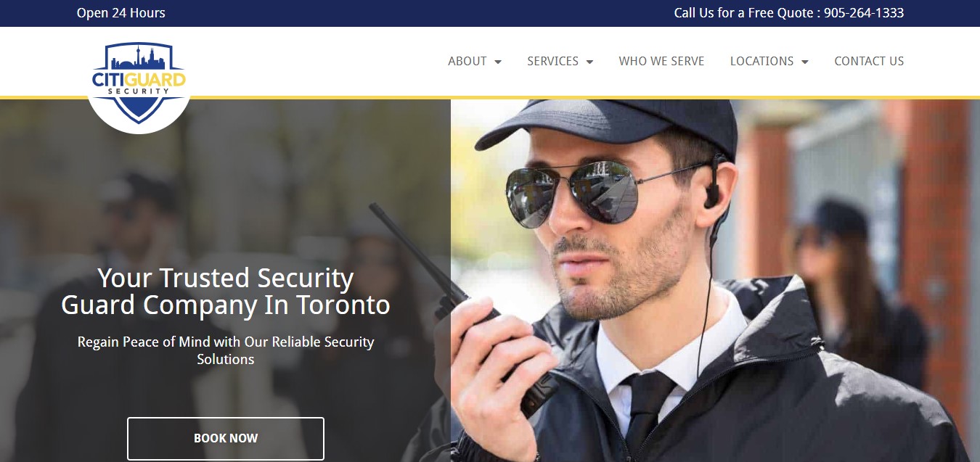
Task: Click the Your Trusted Security Guard Company headline
Action: click(226, 292)
